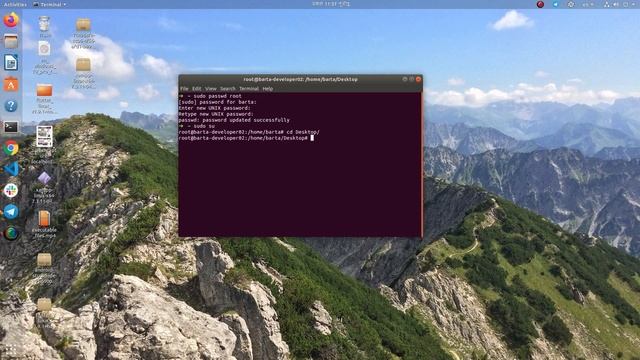Click the Telegram tray icon in top bar
The image size is (640, 360).
point(556,4)
